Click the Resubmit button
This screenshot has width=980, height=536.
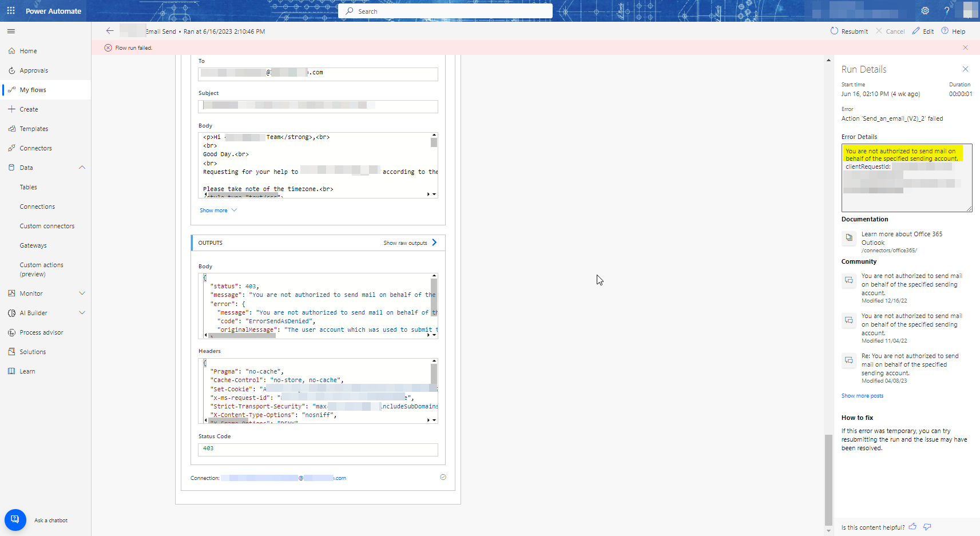click(849, 31)
